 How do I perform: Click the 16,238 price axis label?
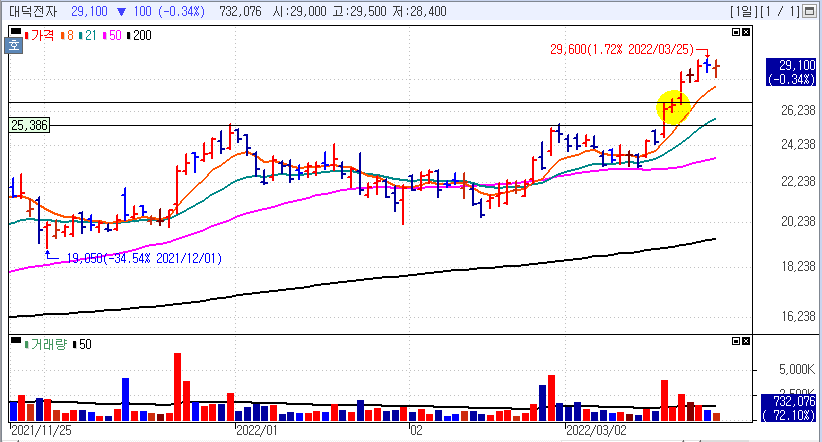pos(798,316)
